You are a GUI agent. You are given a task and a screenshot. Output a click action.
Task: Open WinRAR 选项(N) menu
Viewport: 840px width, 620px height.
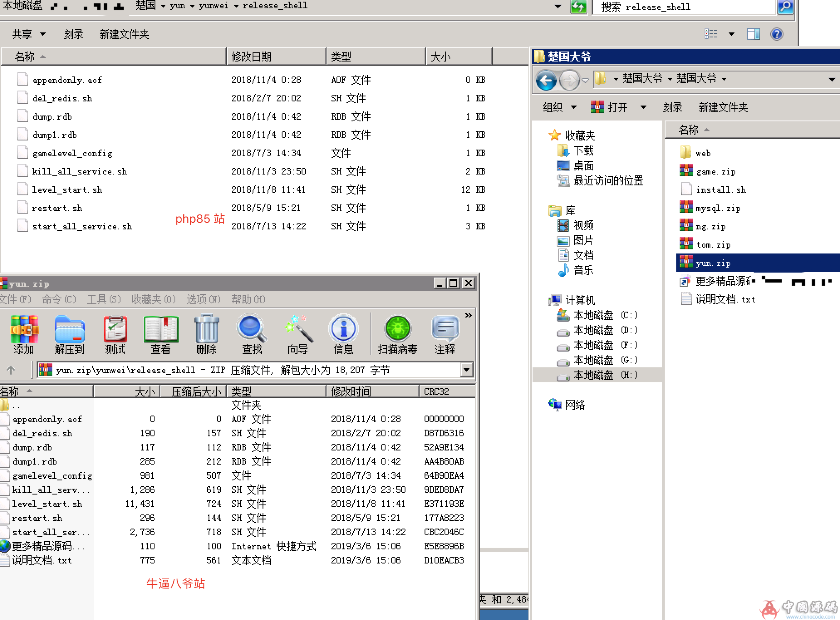click(x=204, y=299)
